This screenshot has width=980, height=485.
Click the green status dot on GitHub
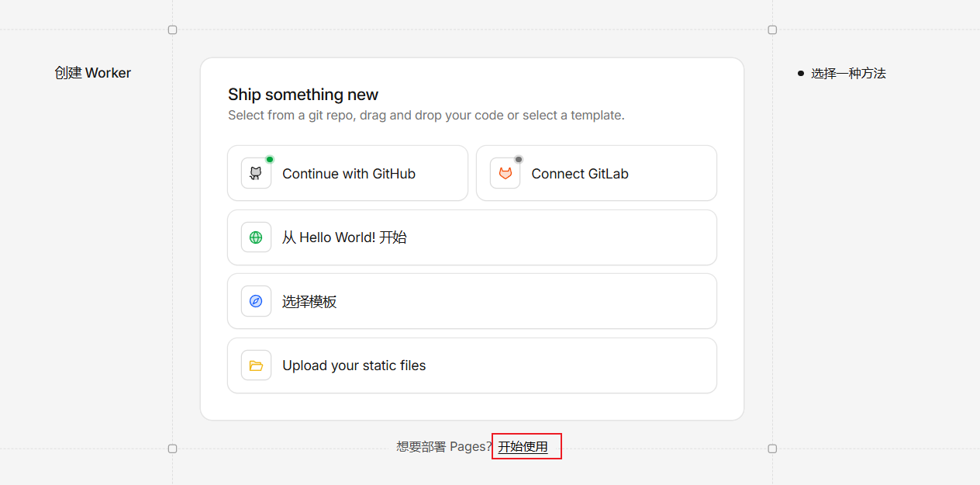tap(270, 159)
